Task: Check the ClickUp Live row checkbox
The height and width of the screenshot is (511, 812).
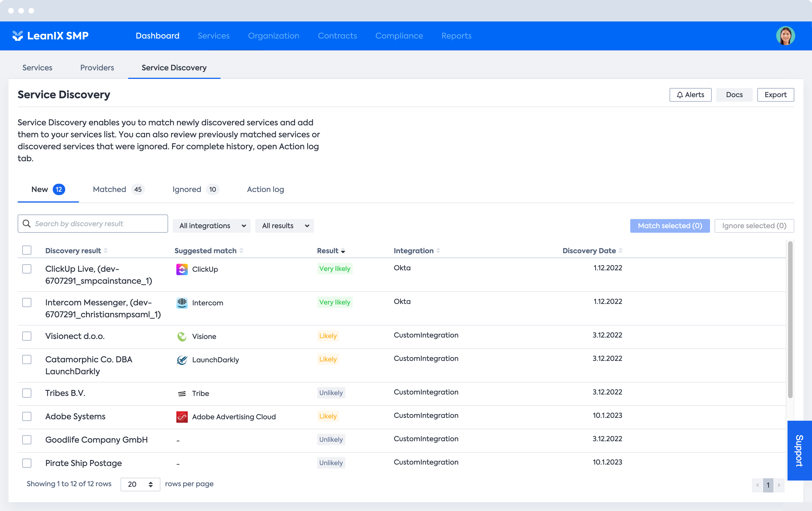Action: point(27,269)
